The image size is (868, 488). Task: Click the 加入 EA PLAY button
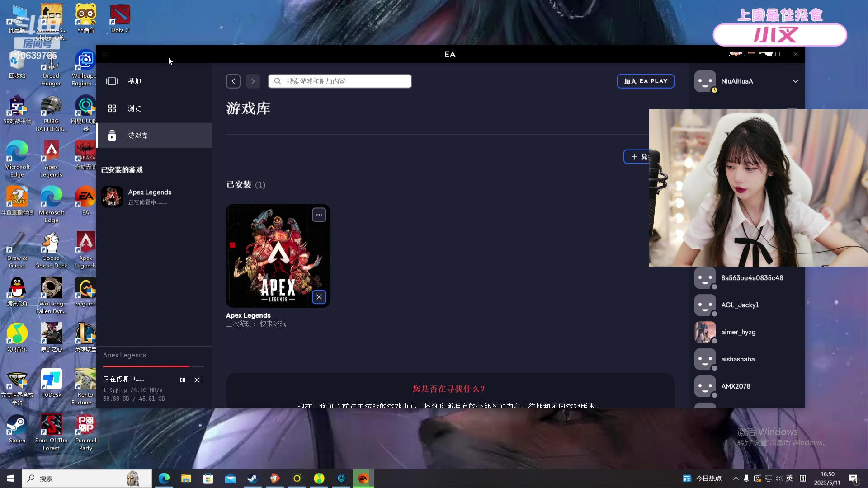[646, 81]
